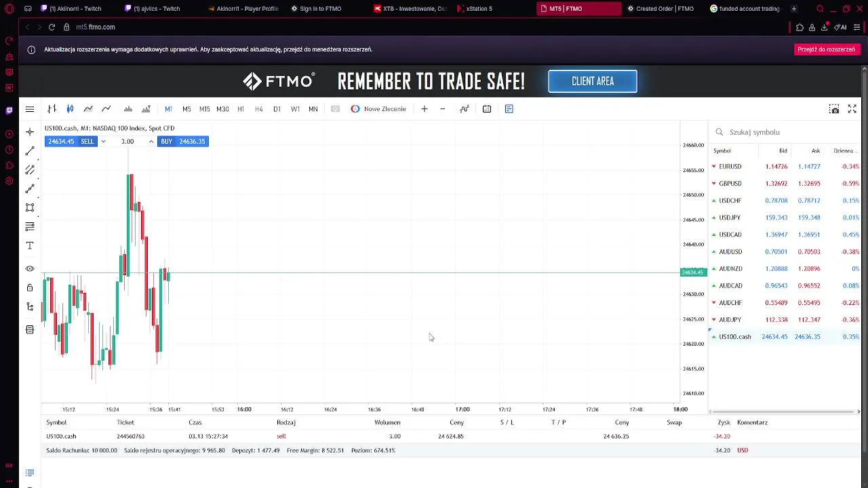Viewport: 868px width, 488px height.
Task: Open the sidebar panel icon below object tree
Action: [x=30, y=329]
